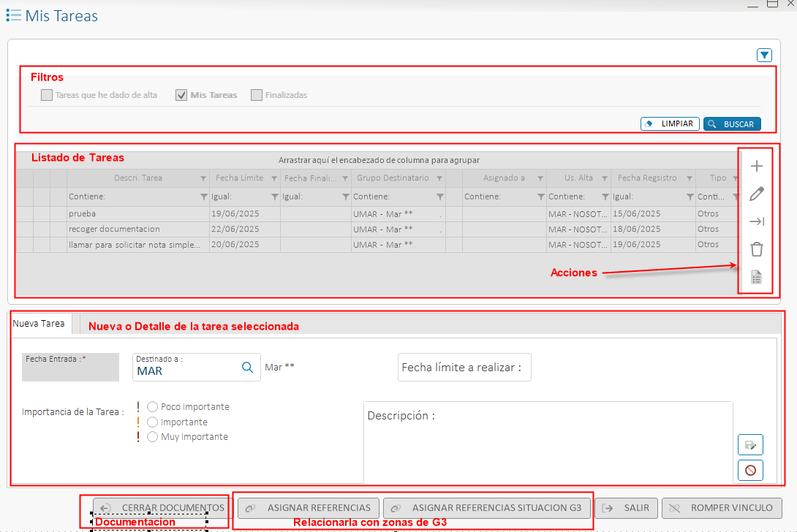
Task: Click the magnifier in Destinado a field
Action: tap(247, 367)
